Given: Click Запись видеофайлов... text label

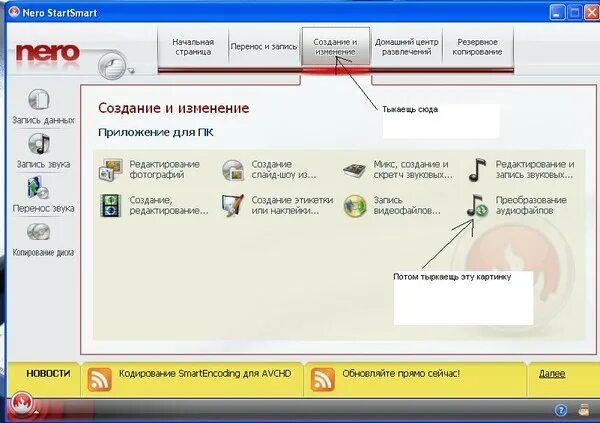Looking at the screenshot, I should pos(407,206).
